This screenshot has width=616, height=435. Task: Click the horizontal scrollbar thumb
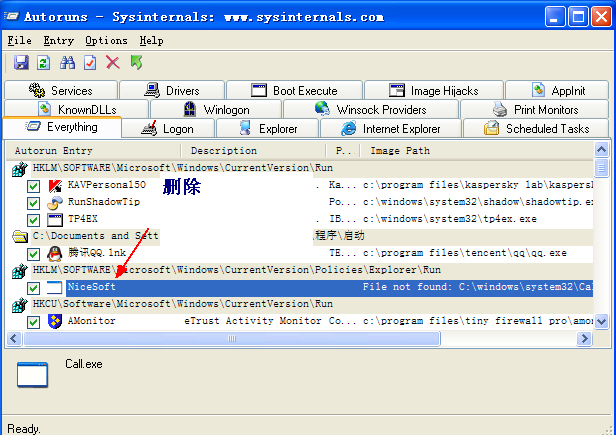(x=232, y=338)
